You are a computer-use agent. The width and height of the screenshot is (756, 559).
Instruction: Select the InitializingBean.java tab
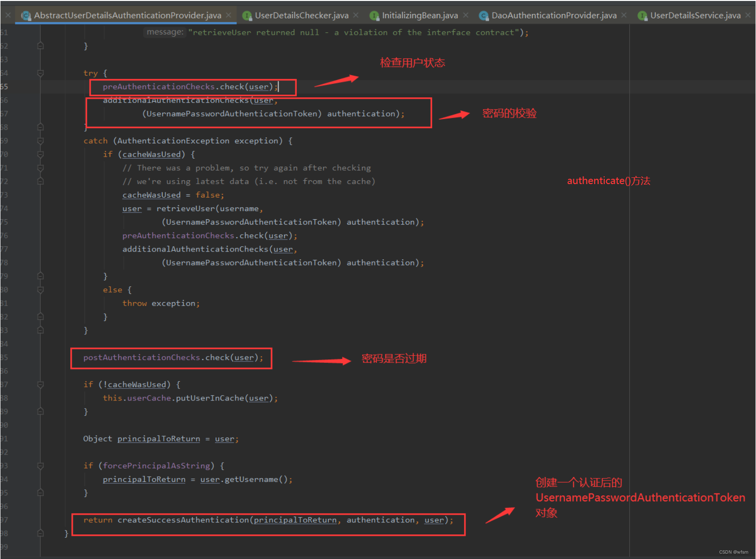(x=420, y=15)
